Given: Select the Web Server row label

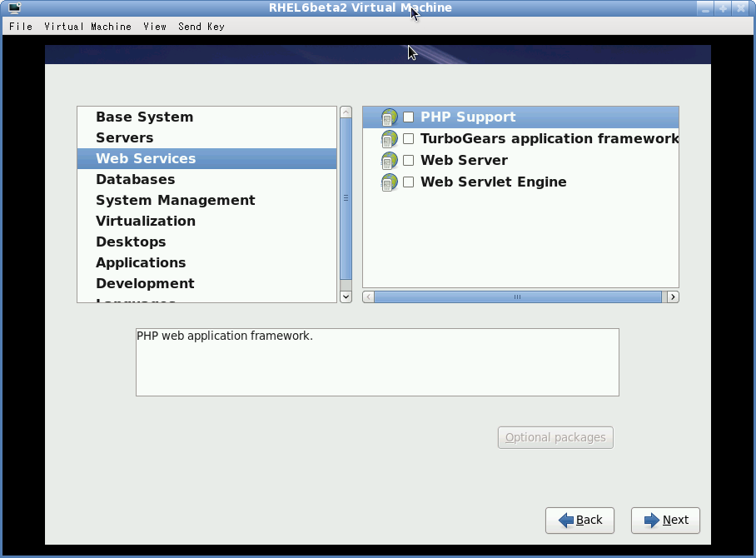Looking at the screenshot, I should [x=464, y=160].
